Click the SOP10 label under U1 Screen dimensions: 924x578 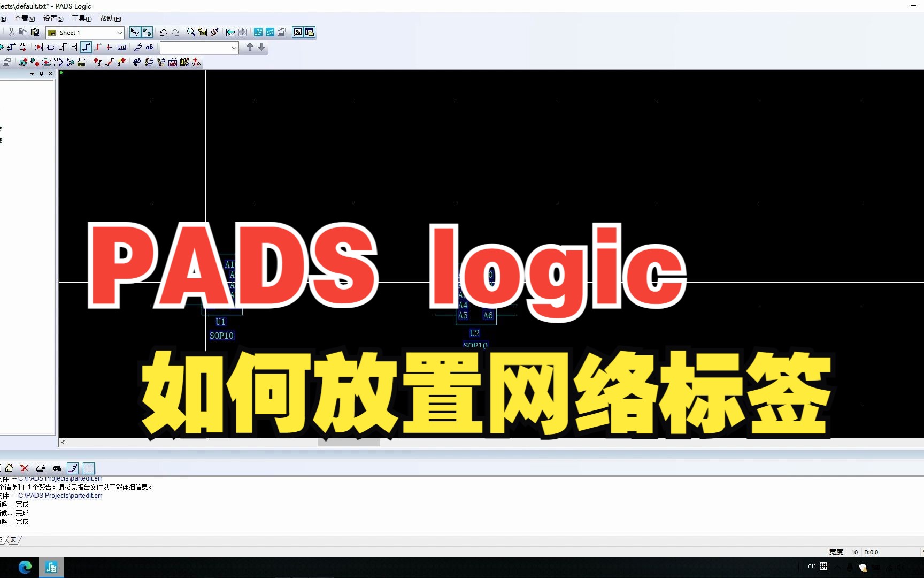221,336
